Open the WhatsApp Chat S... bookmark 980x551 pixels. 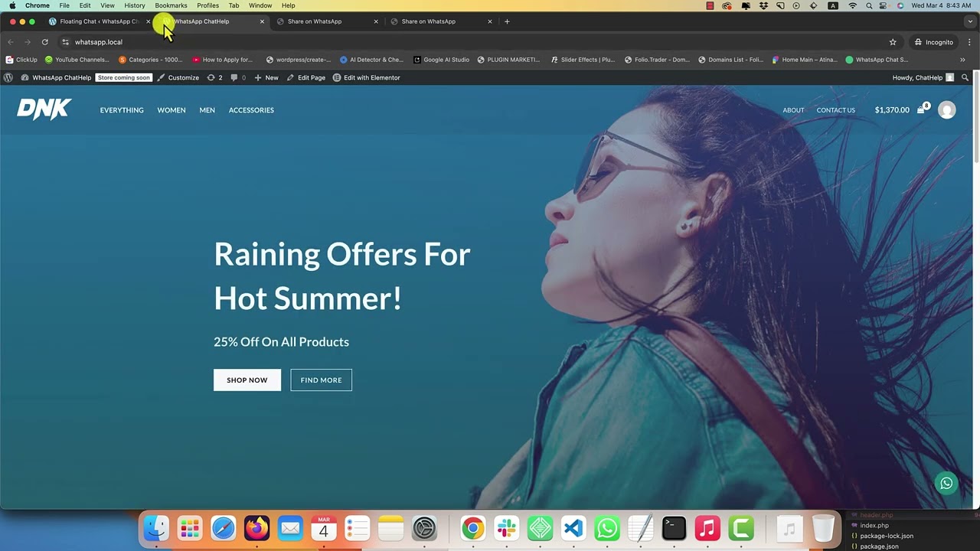(x=877, y=60)
